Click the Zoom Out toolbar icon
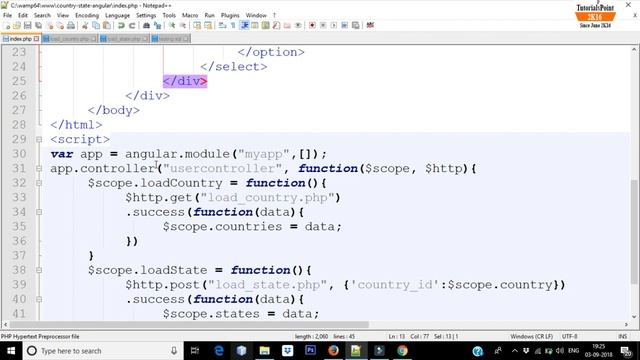The height and width of the screenshot is (360, 640). [x=183, y=25]
